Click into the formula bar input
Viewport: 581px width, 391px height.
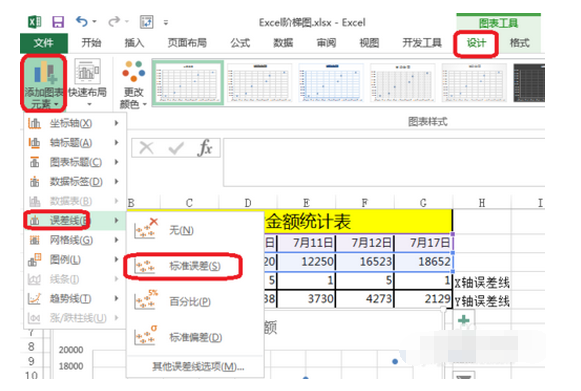click(x=384, y=162)
